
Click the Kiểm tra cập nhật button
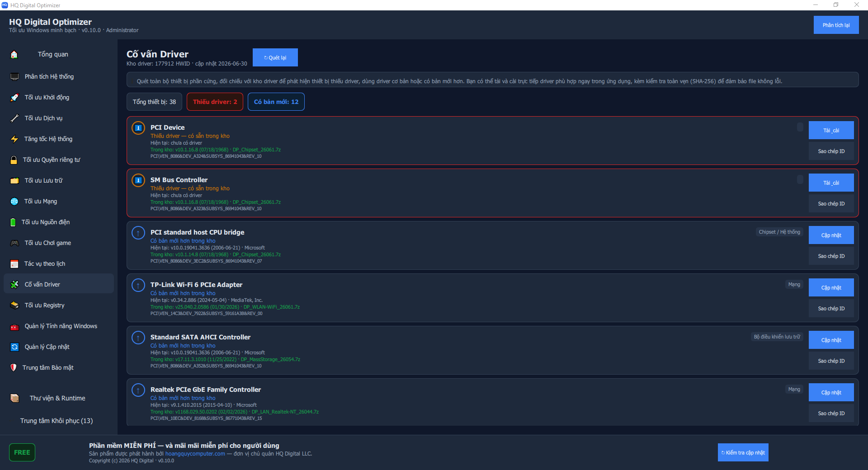(x=743, y=452)
